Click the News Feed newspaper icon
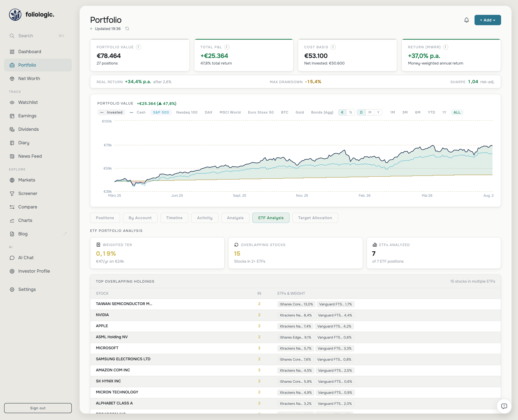This screenshot has height=420, width=518. [12, 156]
